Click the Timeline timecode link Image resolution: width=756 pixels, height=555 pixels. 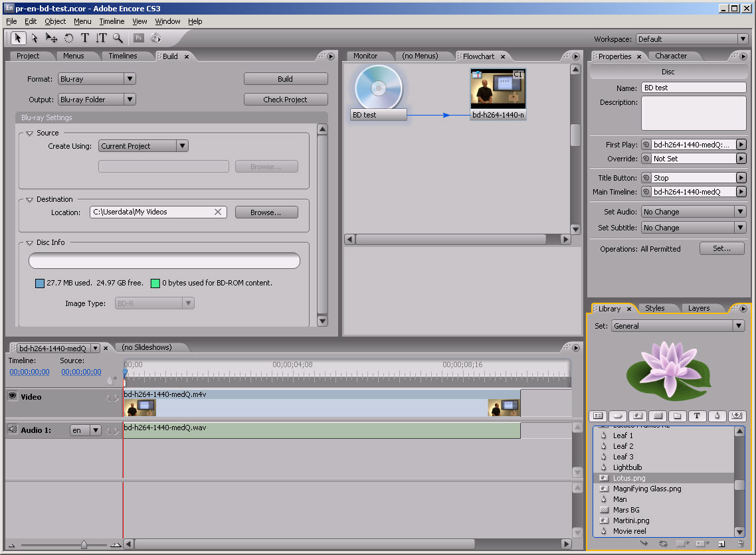(29, 372)
